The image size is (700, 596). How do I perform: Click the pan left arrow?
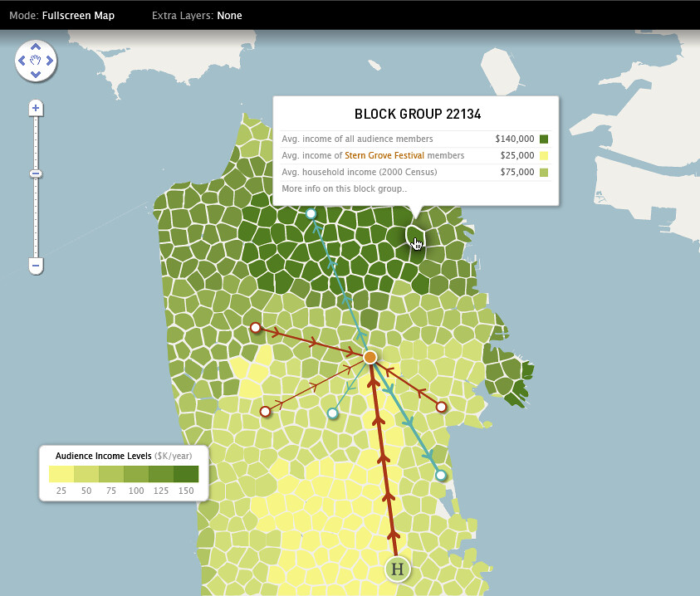click(x=22, y=61)
